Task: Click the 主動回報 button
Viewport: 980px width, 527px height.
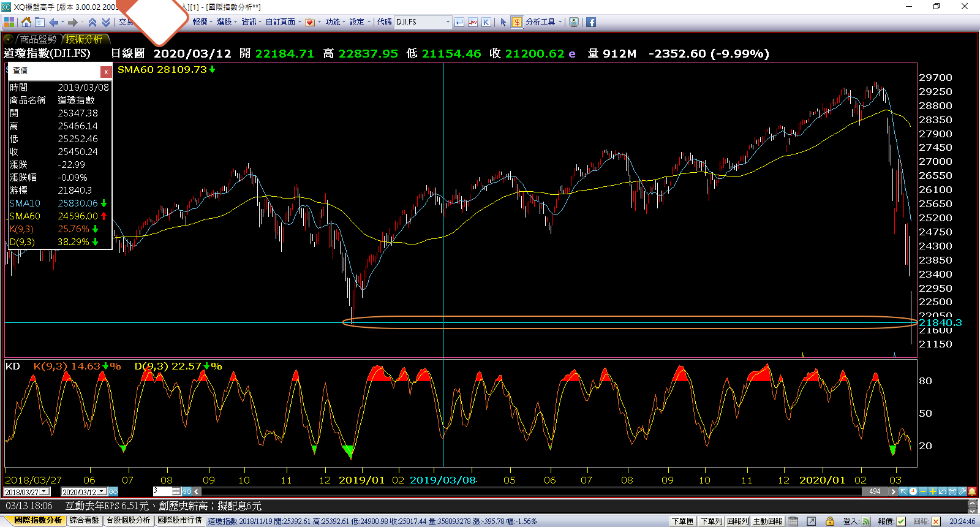Action: click(x=767, y=521)
